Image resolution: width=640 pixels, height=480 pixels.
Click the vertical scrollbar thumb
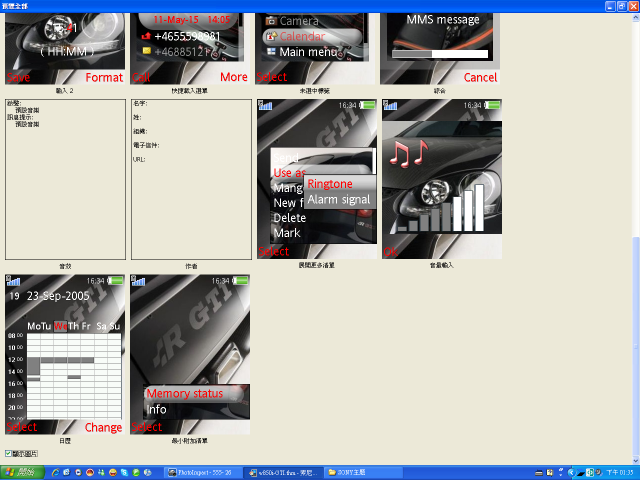click(636, 346)
